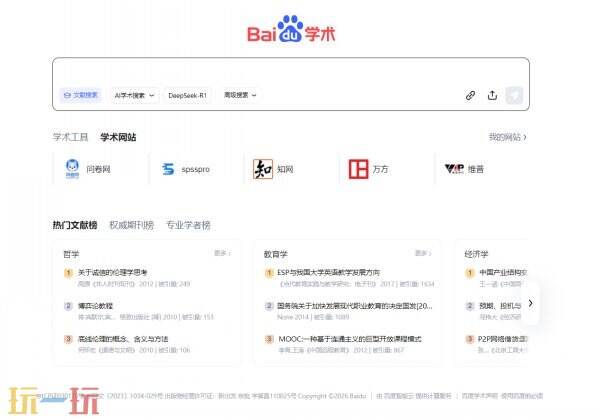Open article 博弈论教程
Image resolution: width=600 pixels, height=420 pixels.
95,306
